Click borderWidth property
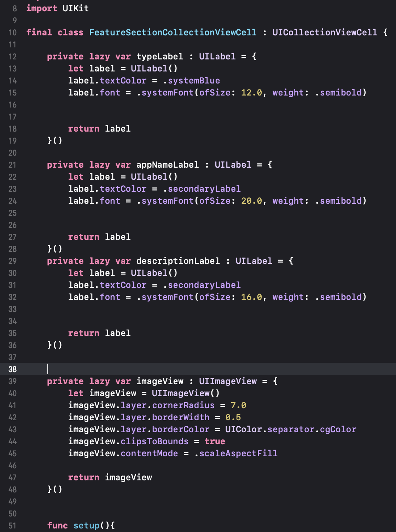 [x=181, y=417]
